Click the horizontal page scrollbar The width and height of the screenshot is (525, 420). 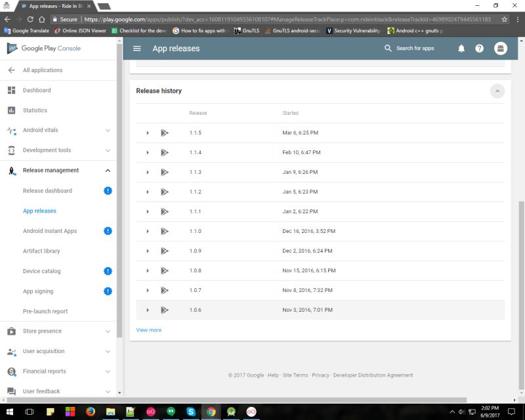click(x=237, y=400)
